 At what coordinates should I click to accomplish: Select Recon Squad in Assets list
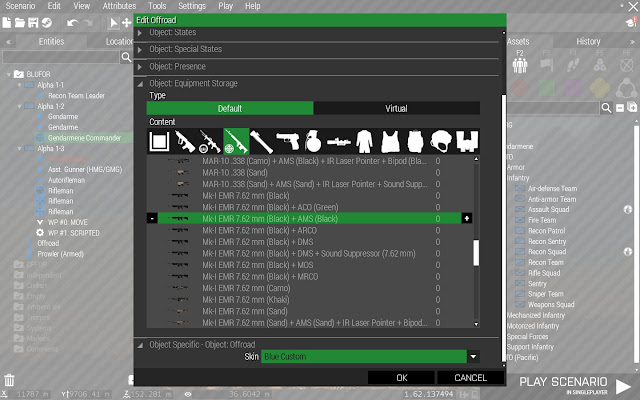click(547, 252)
